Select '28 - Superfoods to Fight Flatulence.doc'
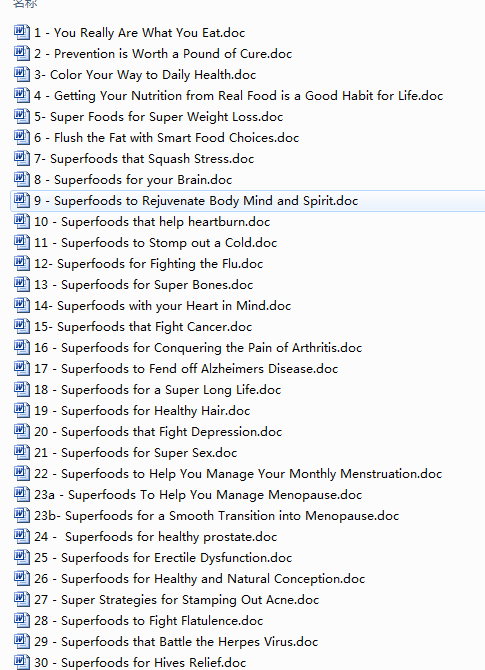Image resolution: width=485 pixels, height=670 pixels. click(148, 621)
